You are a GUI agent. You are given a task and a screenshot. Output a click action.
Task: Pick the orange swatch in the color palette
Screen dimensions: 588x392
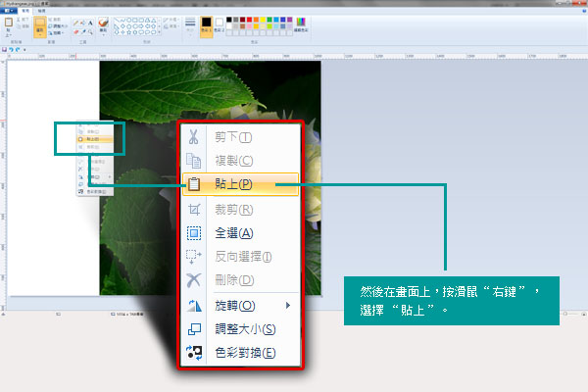[256, 20]
